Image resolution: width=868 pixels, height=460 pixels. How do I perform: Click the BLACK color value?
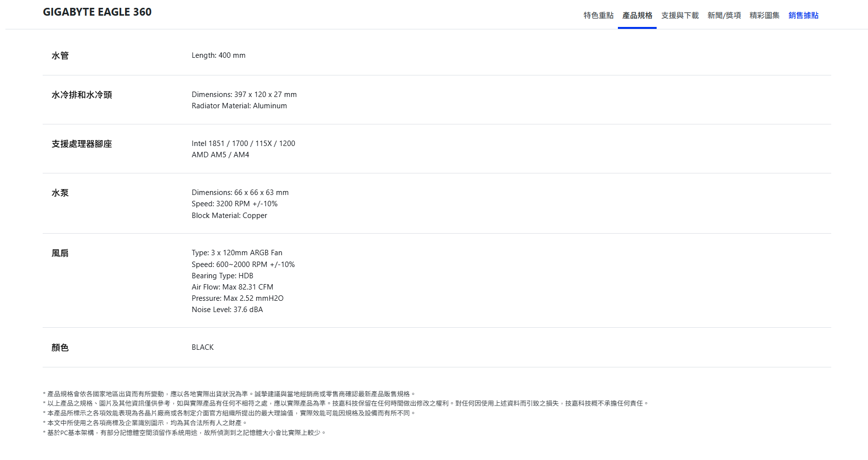click(x=203, y=347)
